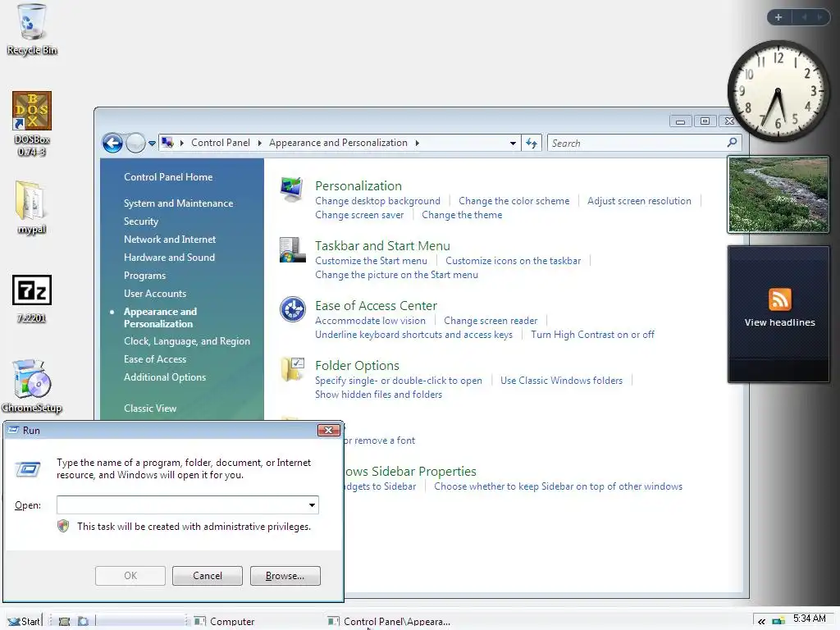Open the Security category
840x630 pixels.
[x=141, y=221]
